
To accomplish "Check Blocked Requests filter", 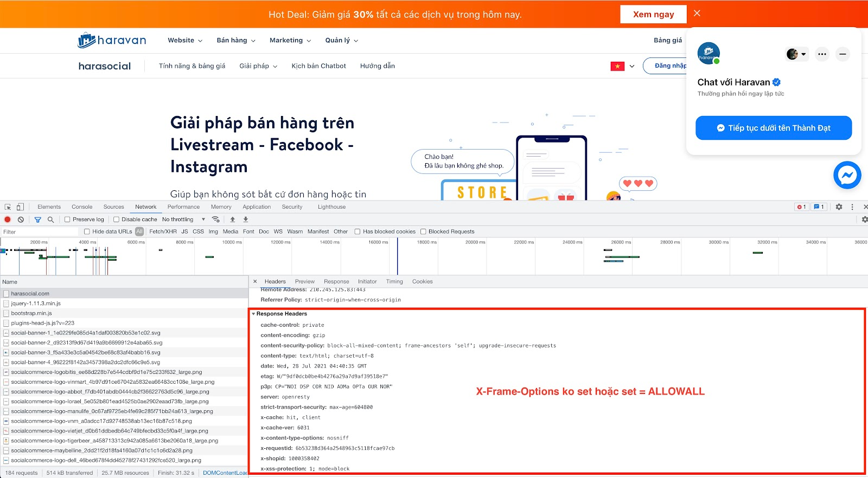I will pyautogui.click(x=423, y=232).
